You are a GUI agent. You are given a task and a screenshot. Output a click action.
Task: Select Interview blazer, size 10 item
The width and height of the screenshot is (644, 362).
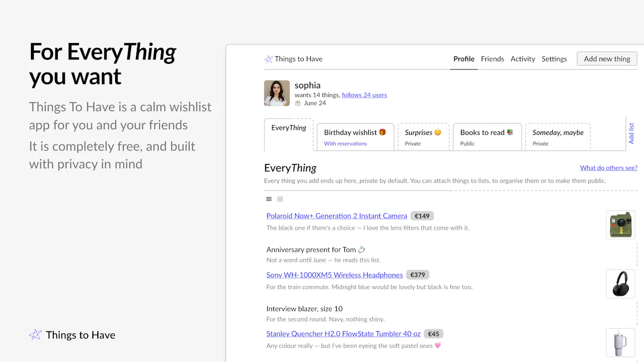click(304, 308)
